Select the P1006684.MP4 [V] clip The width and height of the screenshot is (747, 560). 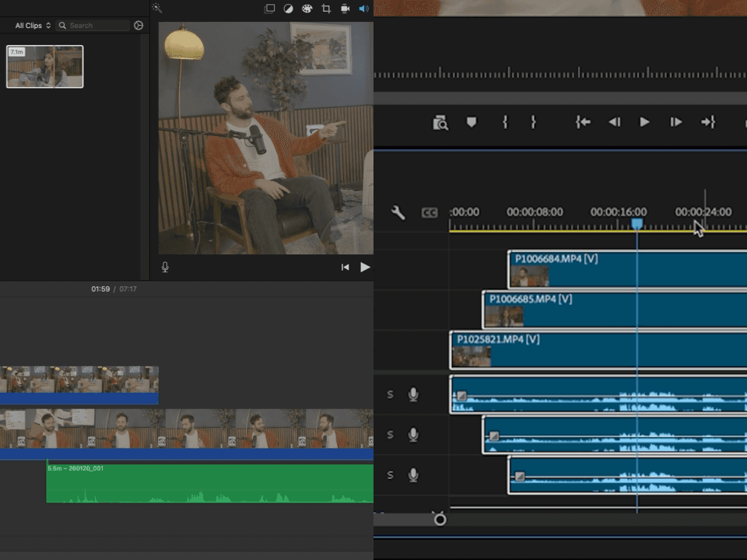tap(627, 270)
